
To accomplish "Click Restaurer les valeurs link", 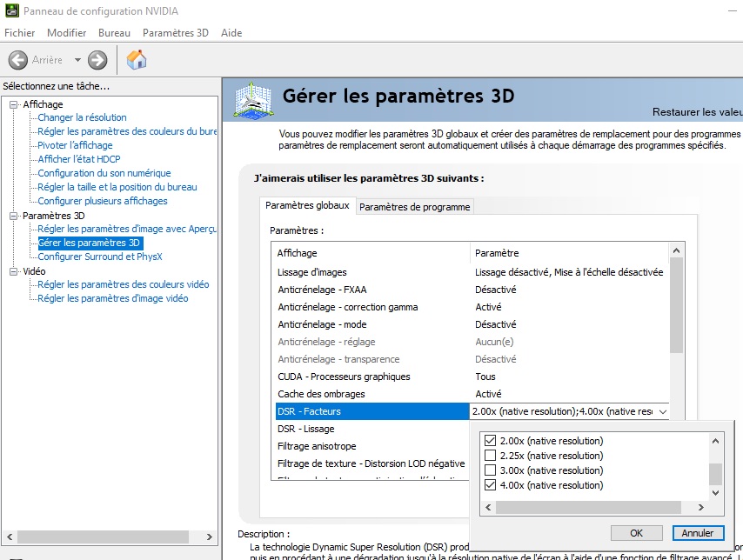I will click(x=698, y=112).
